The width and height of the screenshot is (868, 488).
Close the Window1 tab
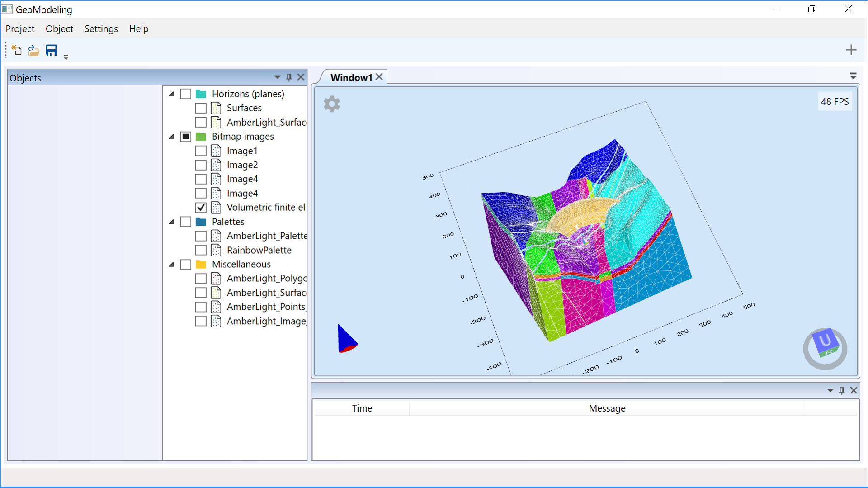(379, 77)
